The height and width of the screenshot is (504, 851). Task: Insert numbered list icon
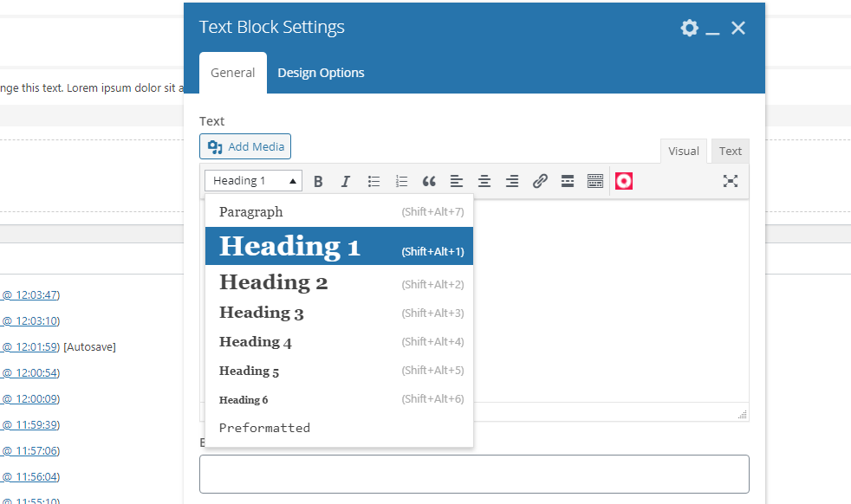point(401,181)
